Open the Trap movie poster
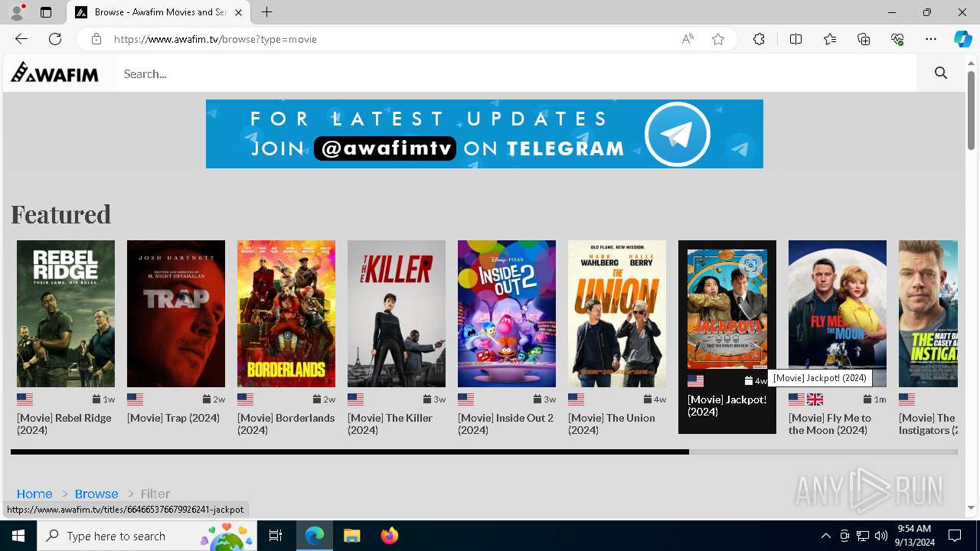The height and width of the screenshot is (551, 980). coord(176,314)
